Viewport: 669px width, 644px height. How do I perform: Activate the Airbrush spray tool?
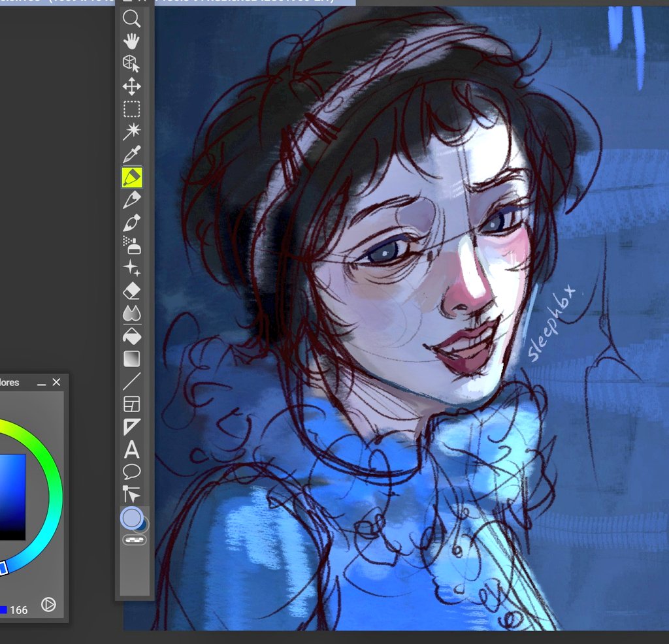[132, 245]
